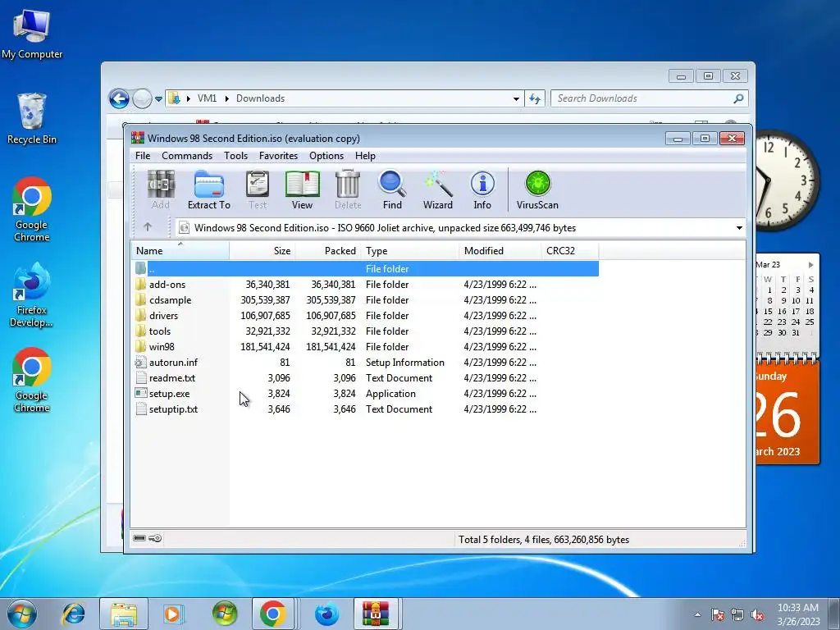Click the key password icon in status bar
The height and width of the screenshot is (630, 840).
pyautogui.click(x=155, y=538)
